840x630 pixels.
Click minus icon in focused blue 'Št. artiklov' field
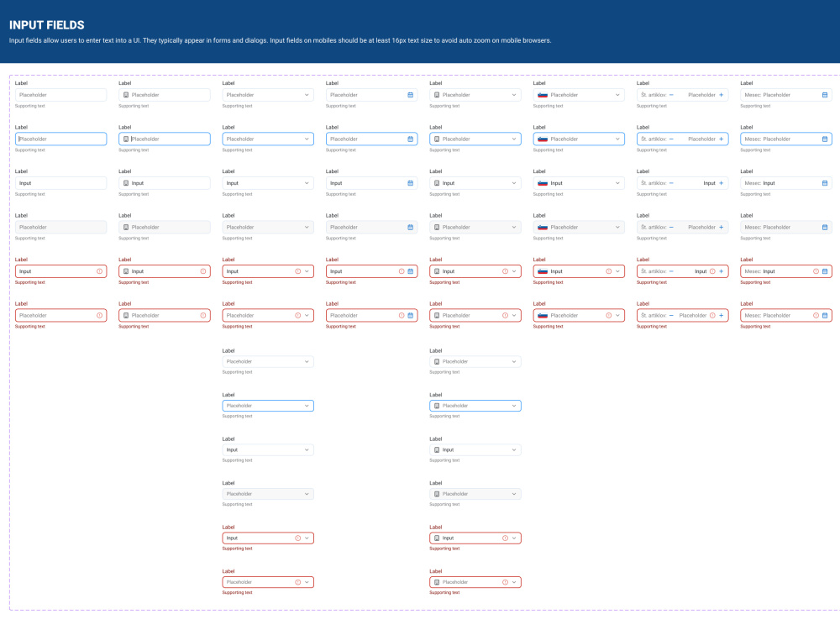(x=671, y=139)
